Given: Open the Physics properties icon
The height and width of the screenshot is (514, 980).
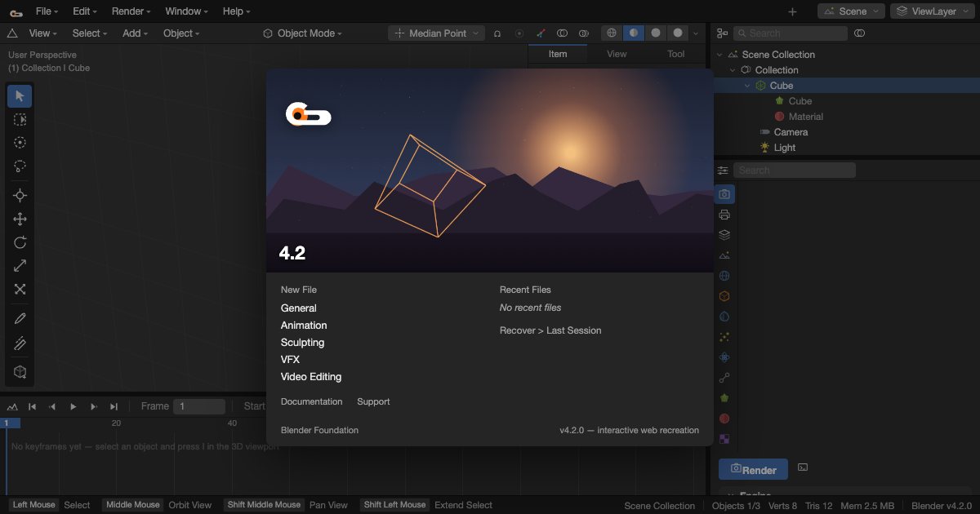Looking at the screenshot, I should 724,357.
